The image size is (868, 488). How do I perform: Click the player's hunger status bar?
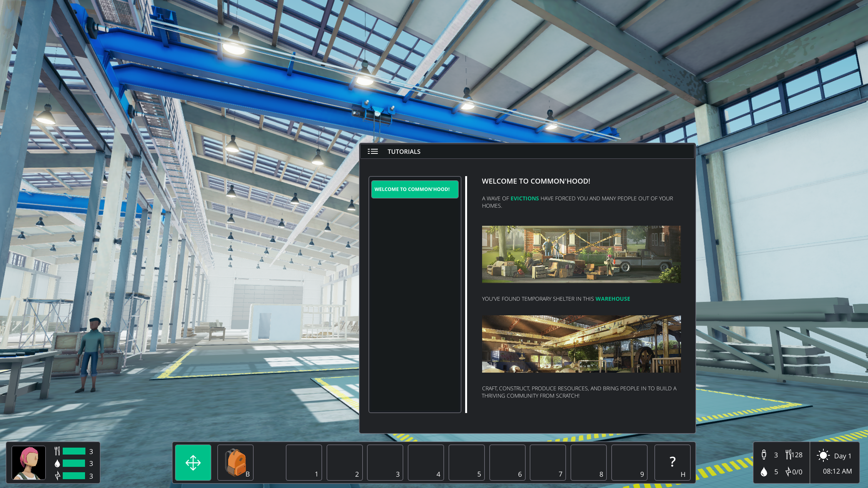pyautogui.click(x=74, y=451)
